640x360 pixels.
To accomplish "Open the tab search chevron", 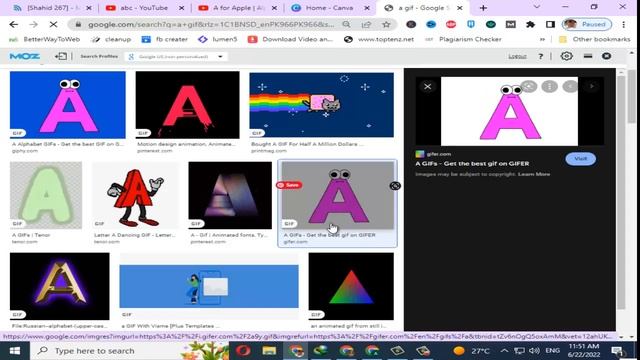I will pyautogui.click(x=537, y=7).
